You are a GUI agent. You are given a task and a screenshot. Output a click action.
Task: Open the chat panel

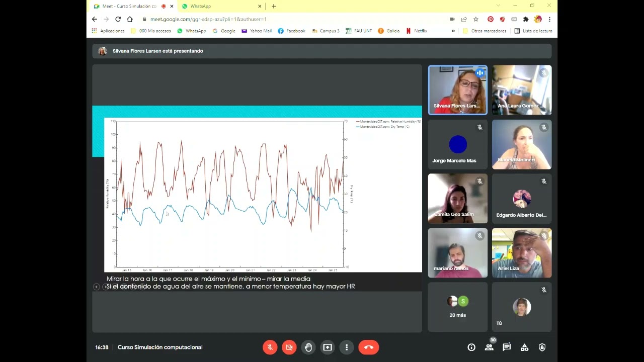(507, 347)
